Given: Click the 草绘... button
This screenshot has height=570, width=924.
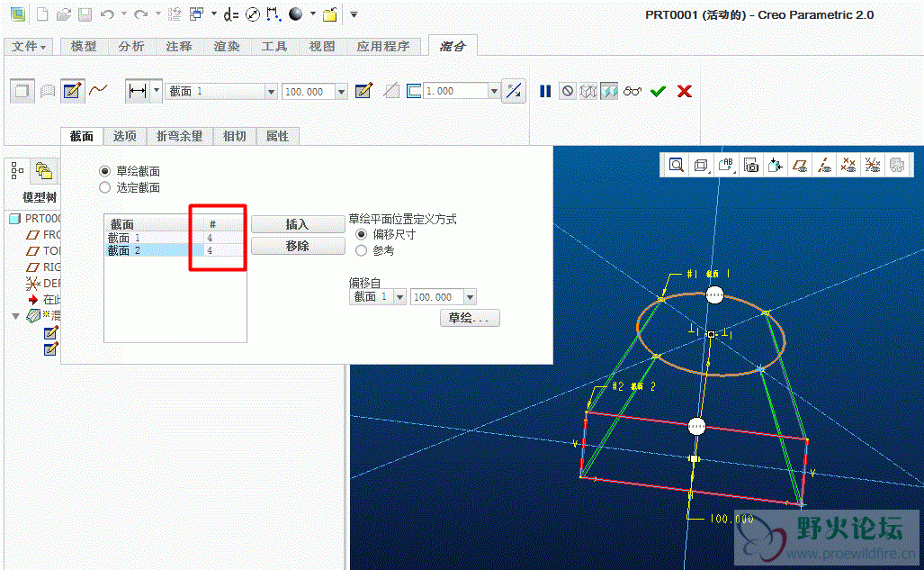Looking at the screenshot, I should pos(470,318).
